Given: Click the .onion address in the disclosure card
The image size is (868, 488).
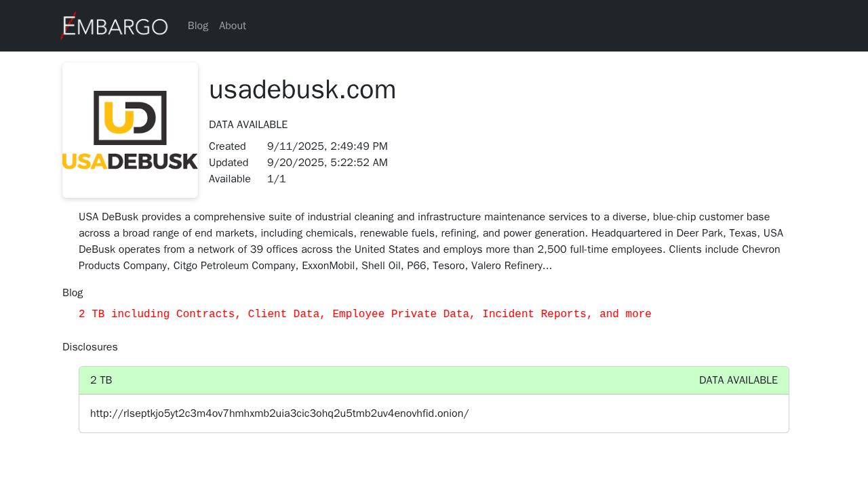Looking at the screenshot, I should click(279, 413).
